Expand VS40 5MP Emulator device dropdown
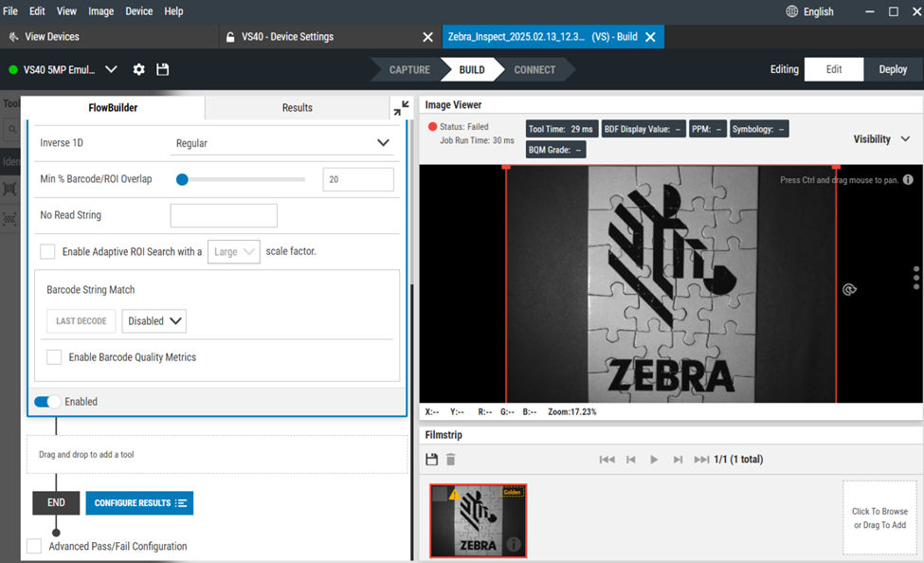924x563 pixels. pos(111,69)
